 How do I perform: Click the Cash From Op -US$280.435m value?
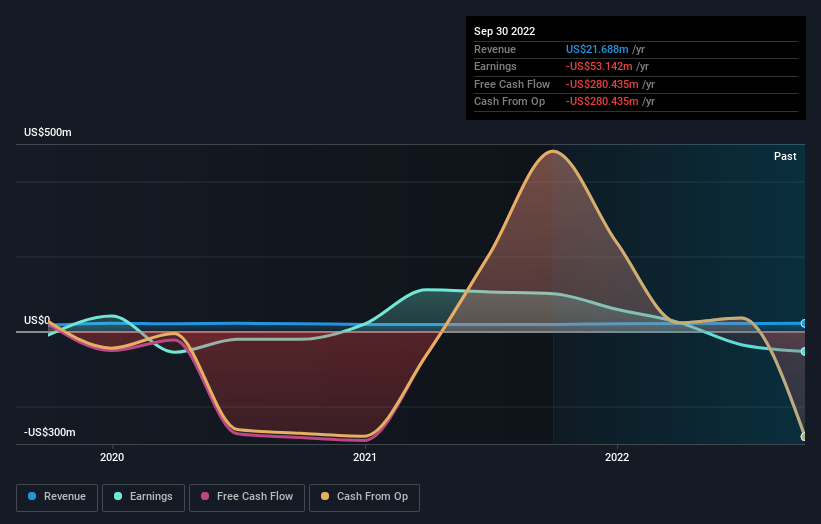[602, 102]
